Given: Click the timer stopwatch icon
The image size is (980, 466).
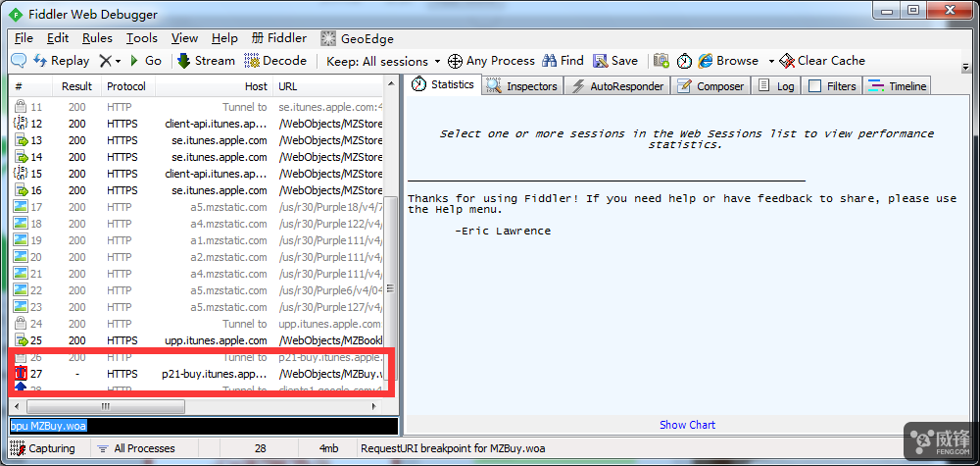Looking at the screenshot, I should 685,61.
